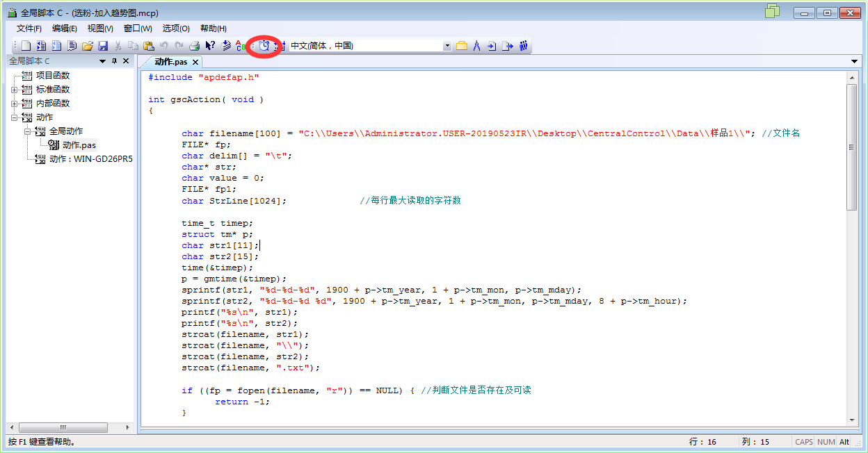This screenshot has height=453, width=868.
Task: Activate the context help pointer tool
Action: (x=210, y=45)
